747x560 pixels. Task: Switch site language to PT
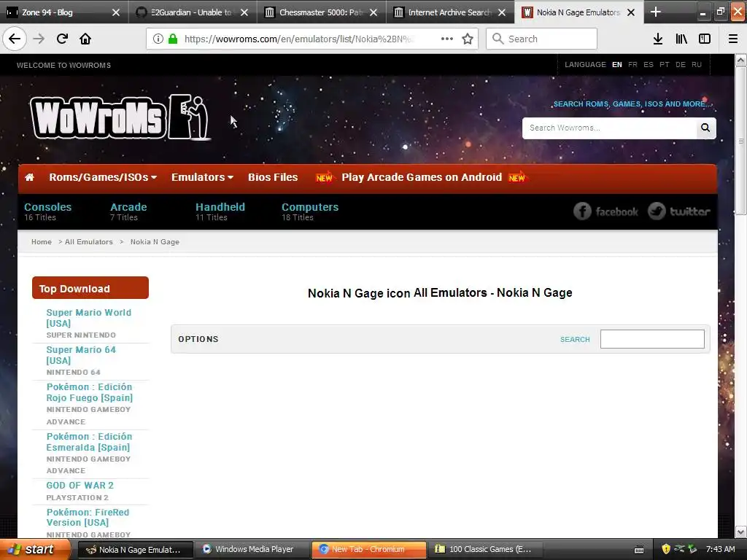(x=665, y=65)
